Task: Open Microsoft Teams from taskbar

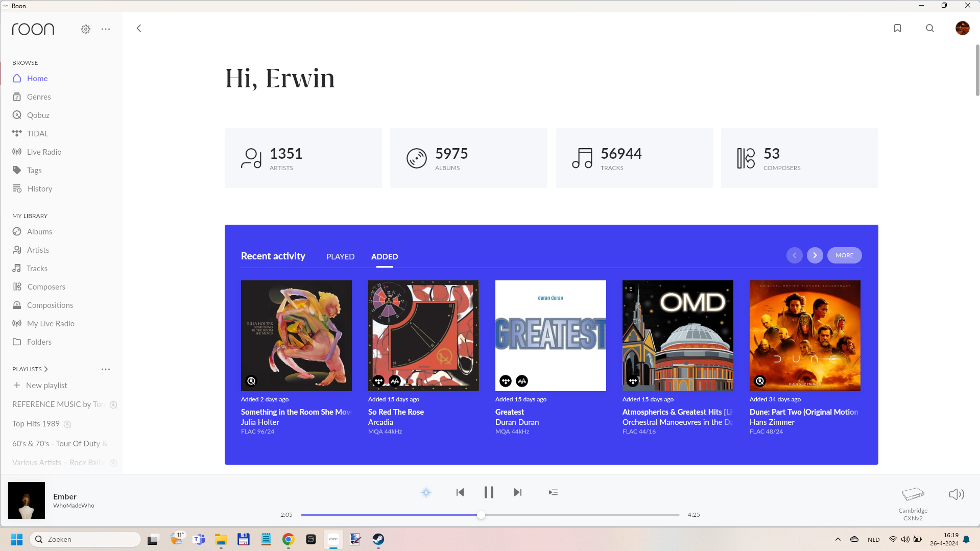Action: (199, 539)
